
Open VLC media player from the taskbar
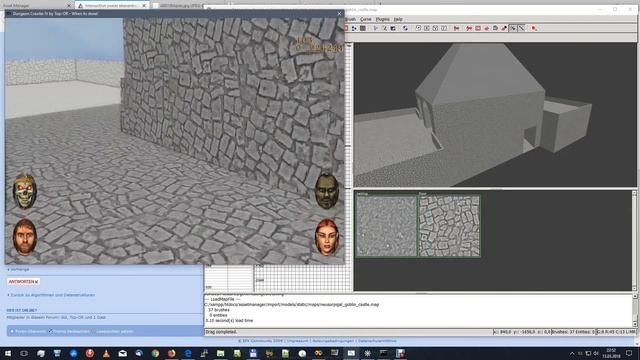point(106,353)
